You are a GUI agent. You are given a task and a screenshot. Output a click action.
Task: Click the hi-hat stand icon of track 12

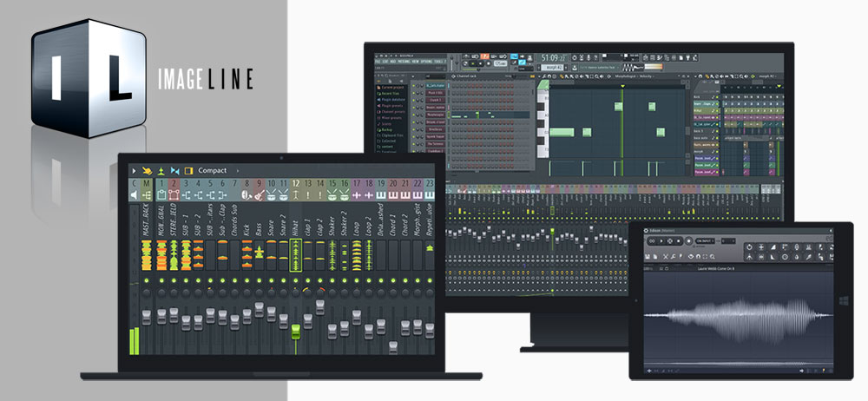296,195
